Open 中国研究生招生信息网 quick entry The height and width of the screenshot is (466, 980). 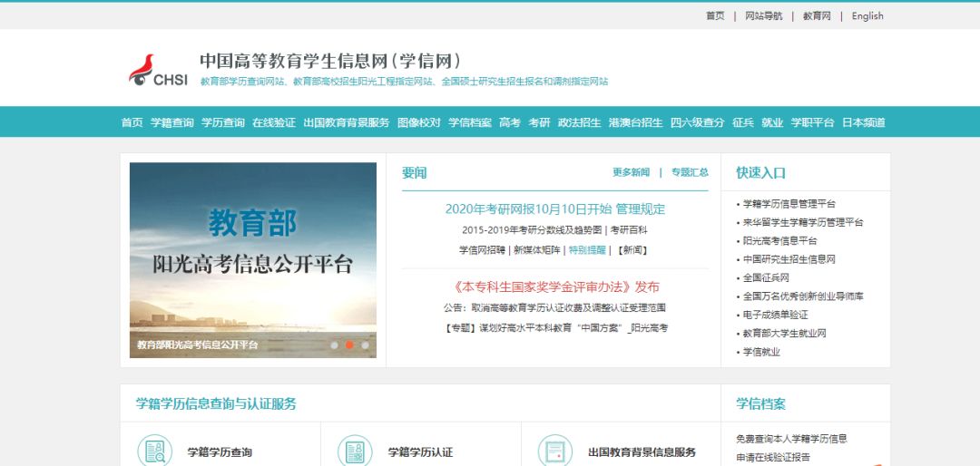point(789,259)
